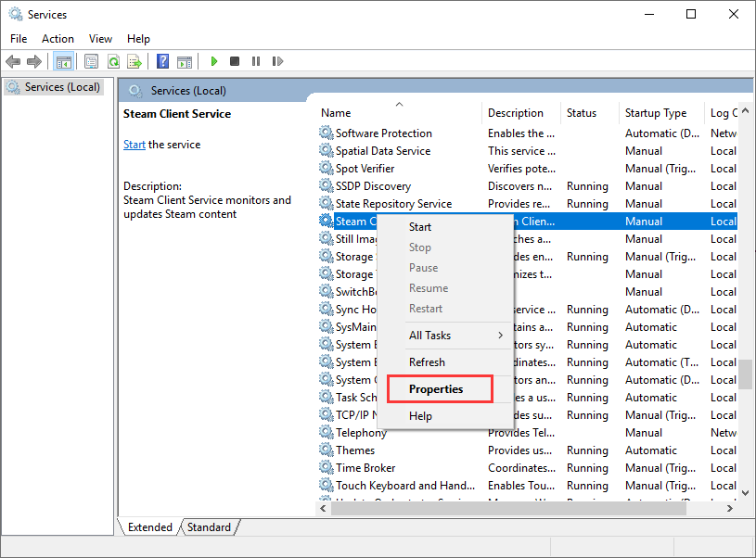This screenshot has height=558, width=756.
Task: Select the Themes service
Action: (528, 450)
